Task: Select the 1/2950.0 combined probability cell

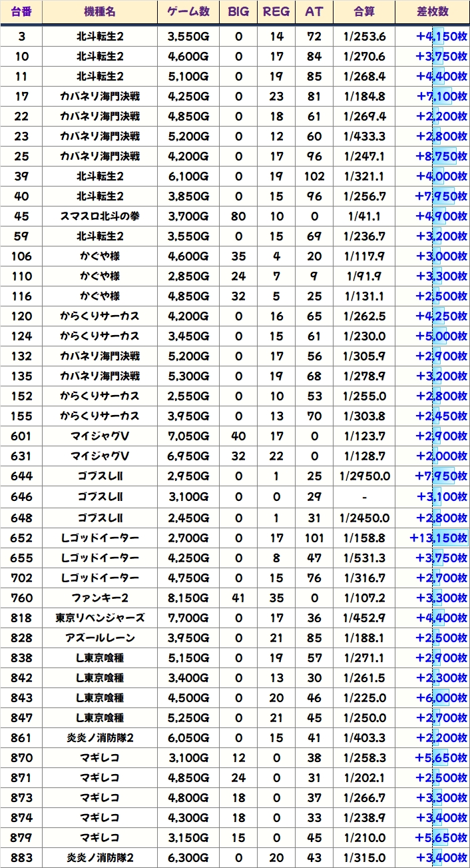Action: pos(364,476)
